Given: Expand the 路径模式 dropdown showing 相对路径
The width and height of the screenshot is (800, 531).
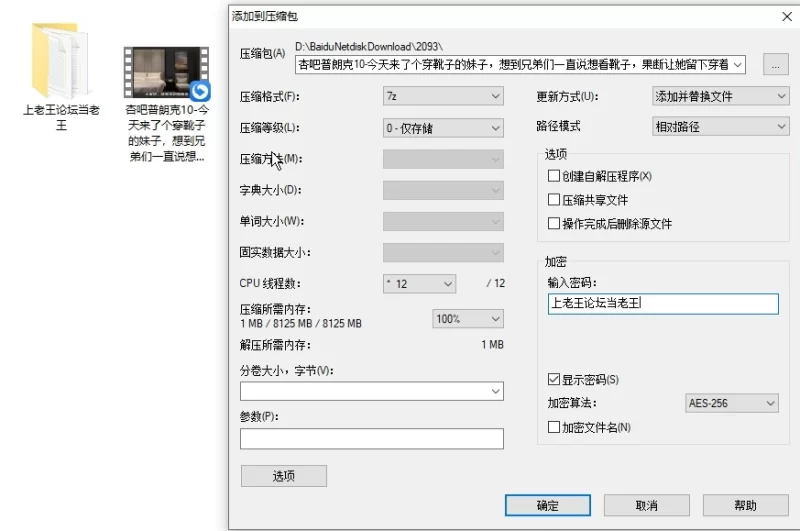Looking at the screenshot, I should [720, 127].
